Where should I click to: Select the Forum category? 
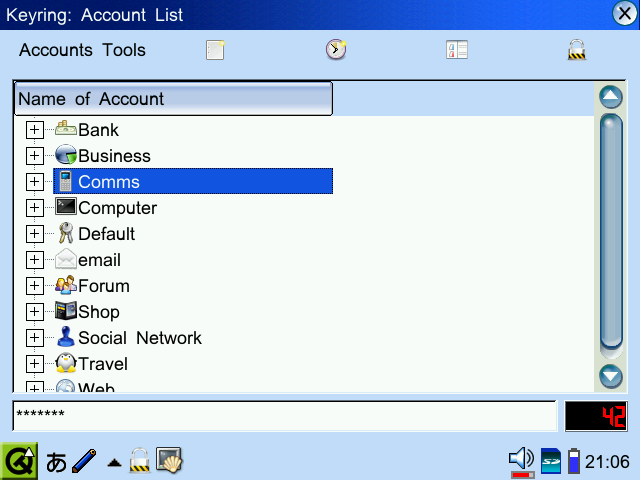click(103, 286)
